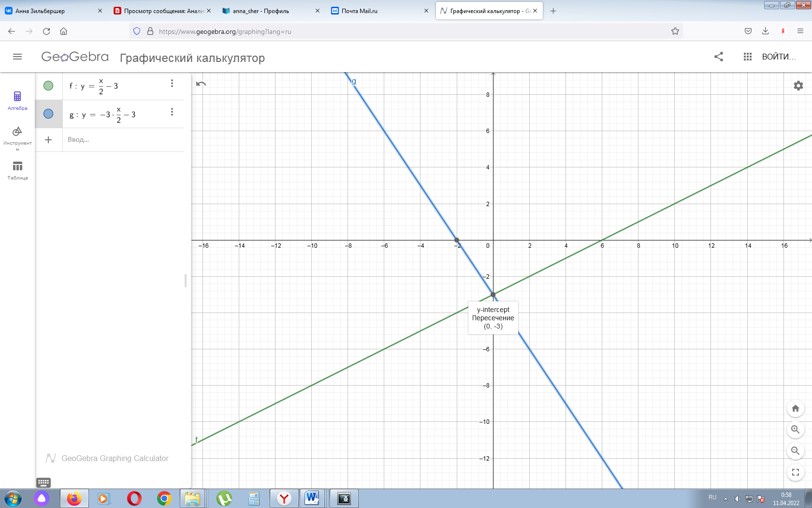The height and width of the screenshot is (508, 812).
Task: Toggle visibility of function f
Action: [x=48, y=86]
